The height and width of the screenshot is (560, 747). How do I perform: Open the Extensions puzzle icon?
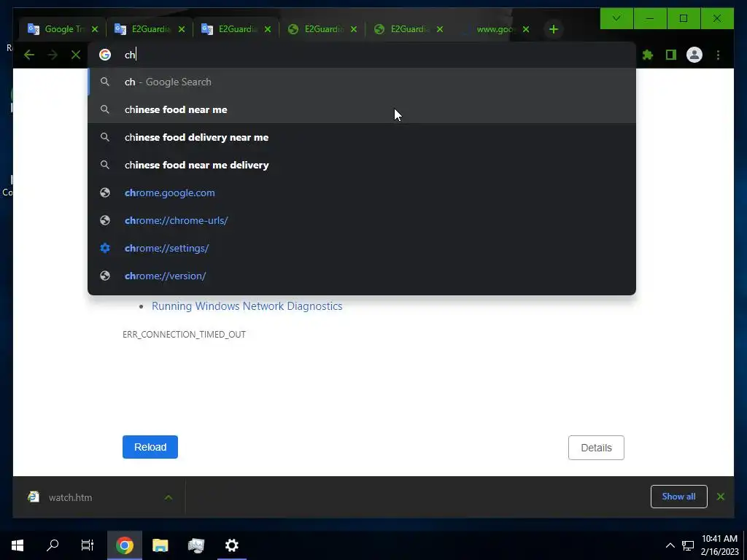[648, 55]
